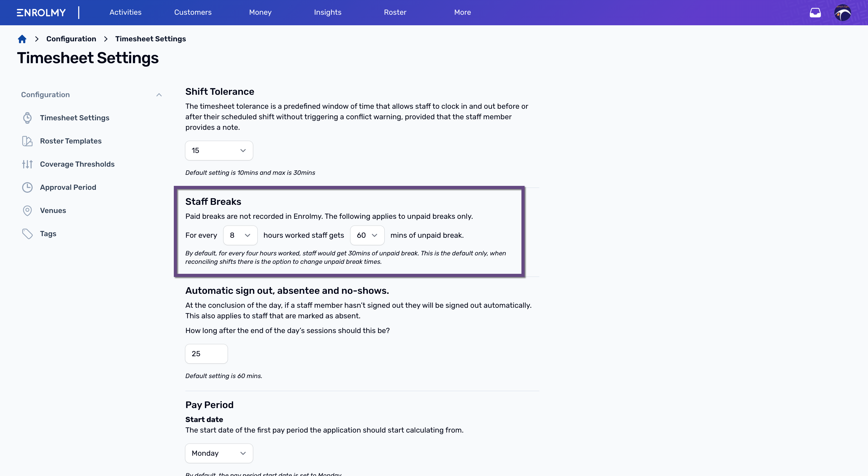This screenshot has height=476, width=868.
Task: Click the Coverage Thresholds sliders icon
Action: pyautogui.click(x=27, y=164)
